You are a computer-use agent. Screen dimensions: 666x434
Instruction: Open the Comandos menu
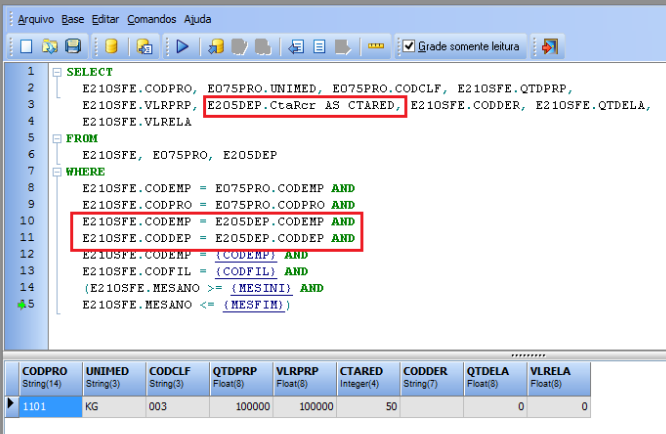(x=152, y=19)
